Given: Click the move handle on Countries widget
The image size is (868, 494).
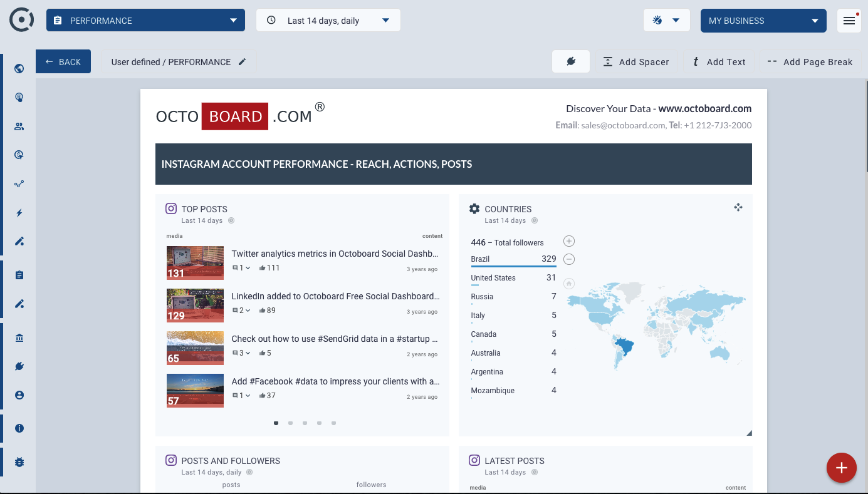Looking at the screenshot, I should (x=738, y=207).
